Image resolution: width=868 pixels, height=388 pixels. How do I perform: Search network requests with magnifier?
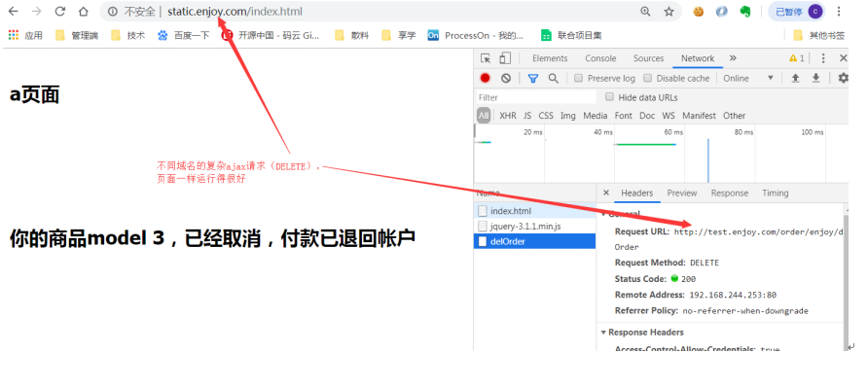[x=553, y=78]
